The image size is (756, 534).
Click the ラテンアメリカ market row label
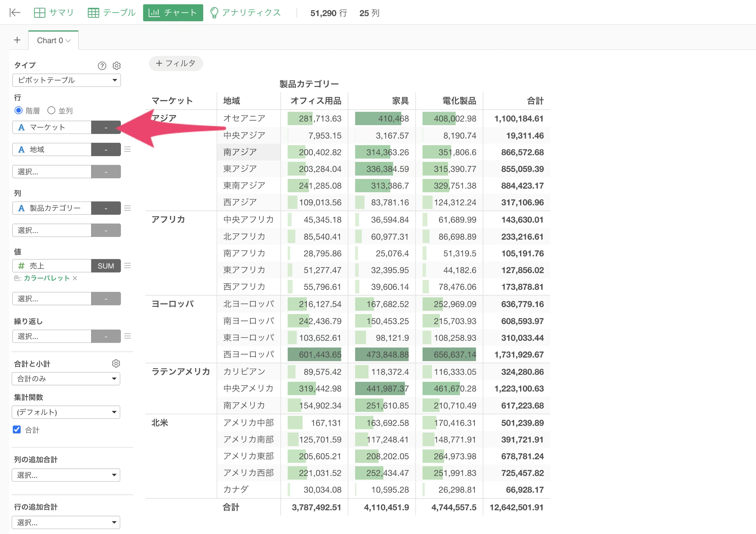(181, 372)
